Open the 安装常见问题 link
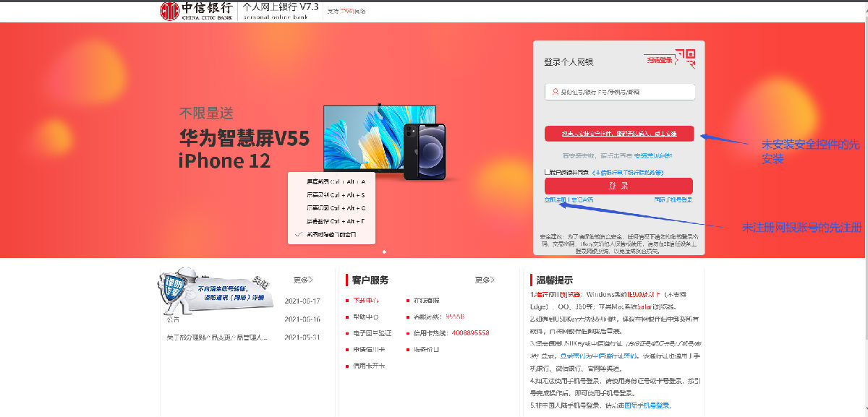 click(653, 155)
